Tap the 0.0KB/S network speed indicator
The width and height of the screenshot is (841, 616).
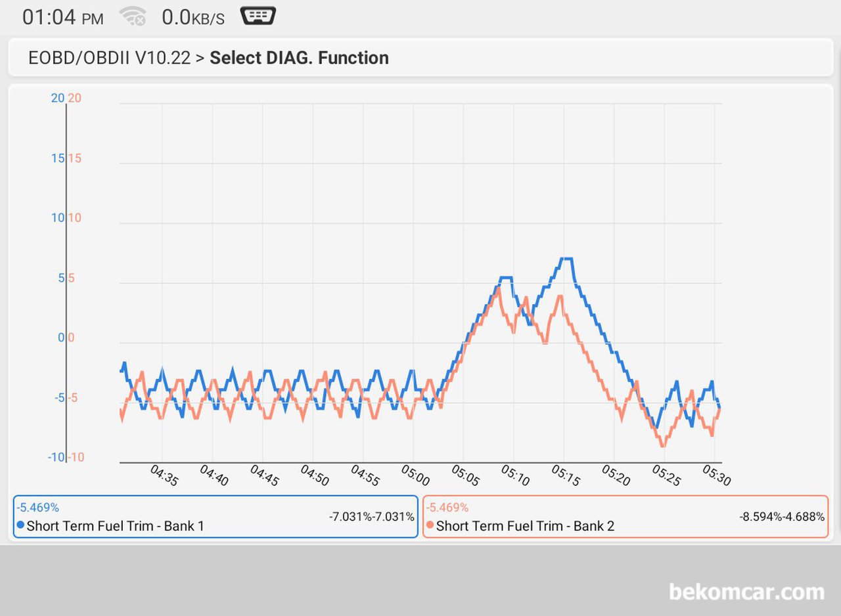(193, 17)
